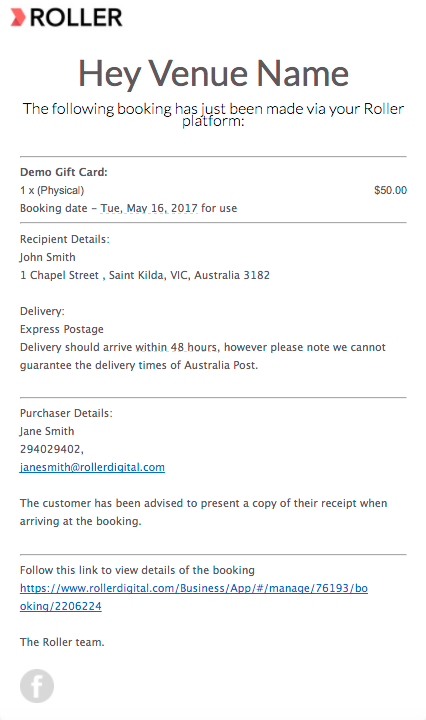The height and width of the screenshot is (720, 426).
Task: Click the Recipient Details label
Action: (65, 239)
